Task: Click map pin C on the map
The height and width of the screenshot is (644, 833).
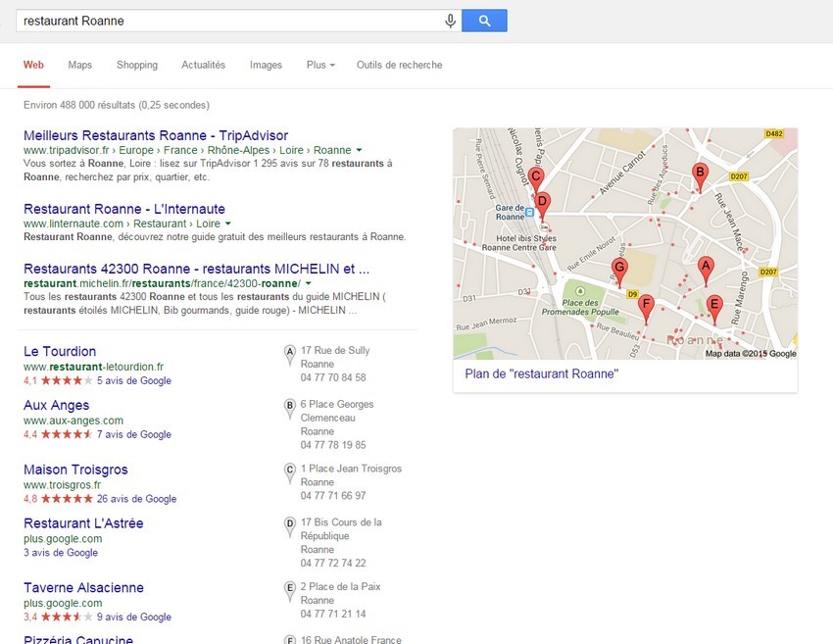Action: coord(535,181)
